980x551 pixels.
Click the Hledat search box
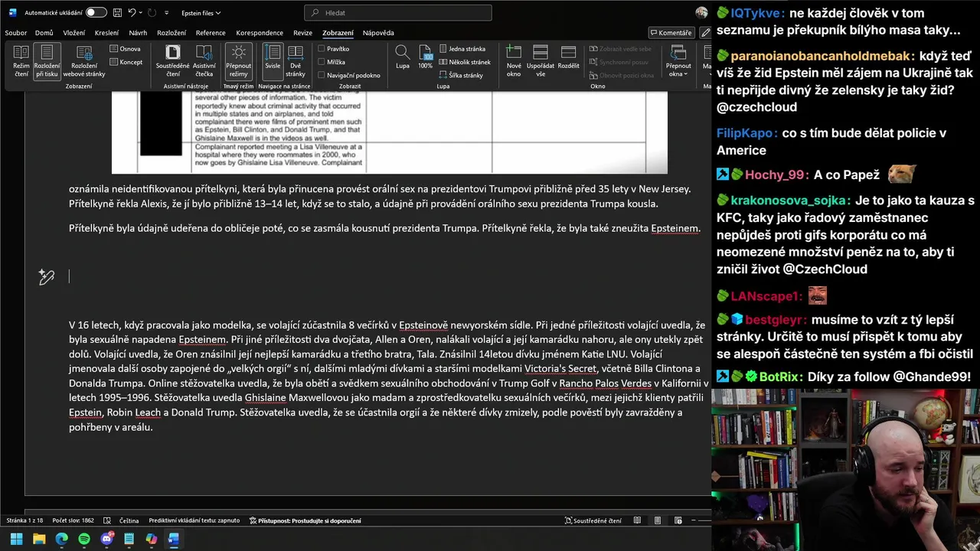[x=398, y=13]
